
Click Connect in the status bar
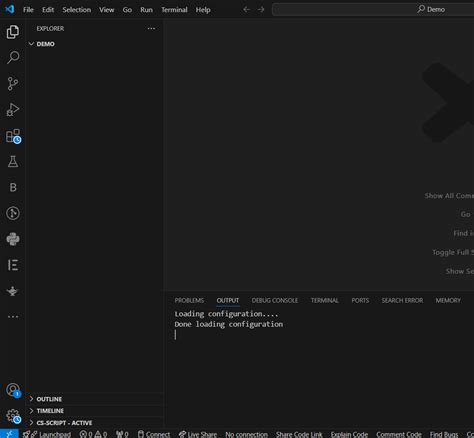click(154, 434)
